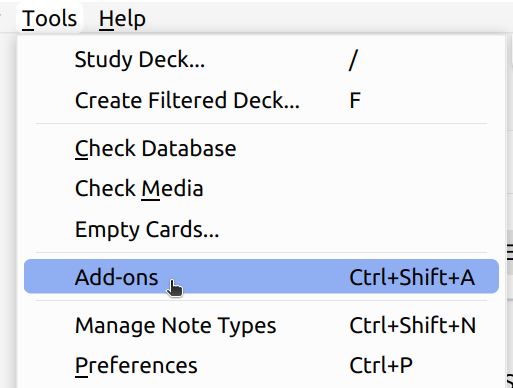Click the F shortcut beside Create Filtered Deck

[355, 100]
